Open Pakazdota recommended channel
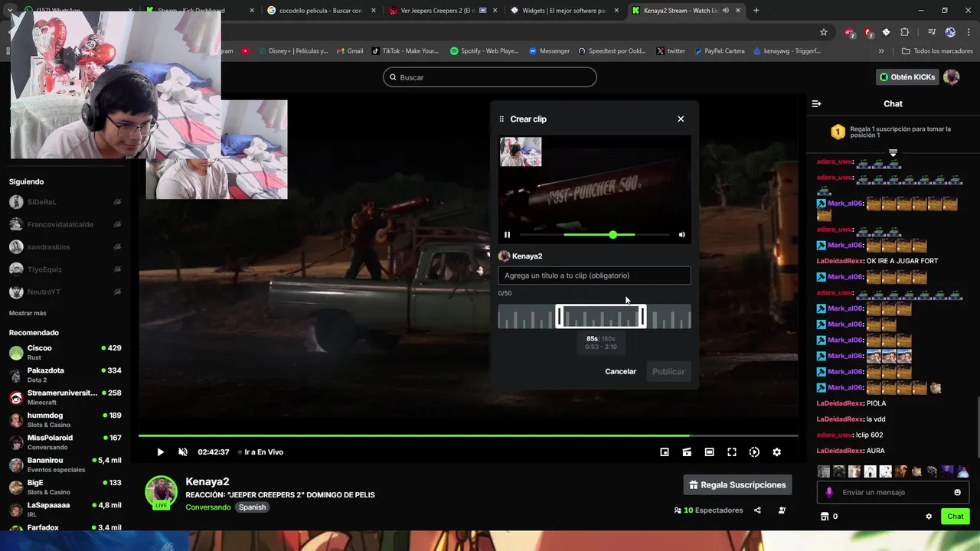The height and width of the screenshot is (551, 980). tap(65, 375)
